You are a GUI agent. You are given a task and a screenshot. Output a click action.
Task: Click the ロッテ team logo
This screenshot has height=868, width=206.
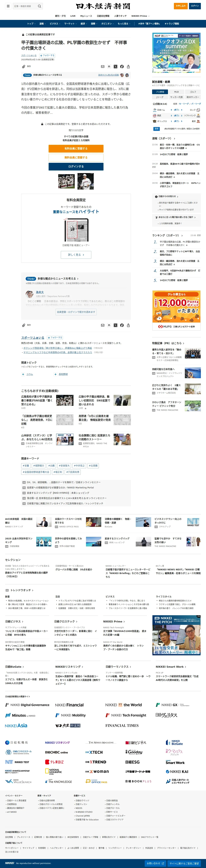point(198,110)
